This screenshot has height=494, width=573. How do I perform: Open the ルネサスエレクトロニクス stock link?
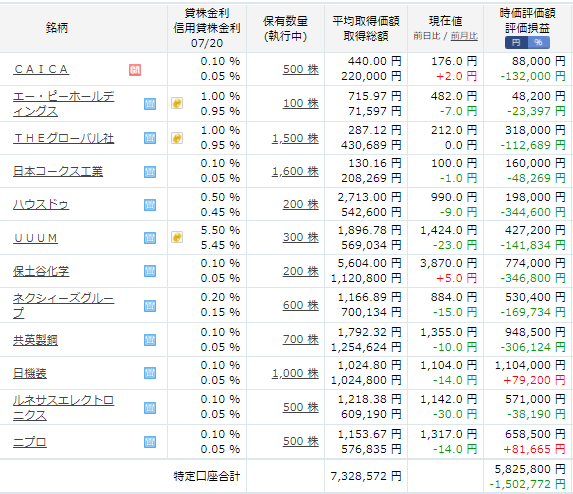63,408
